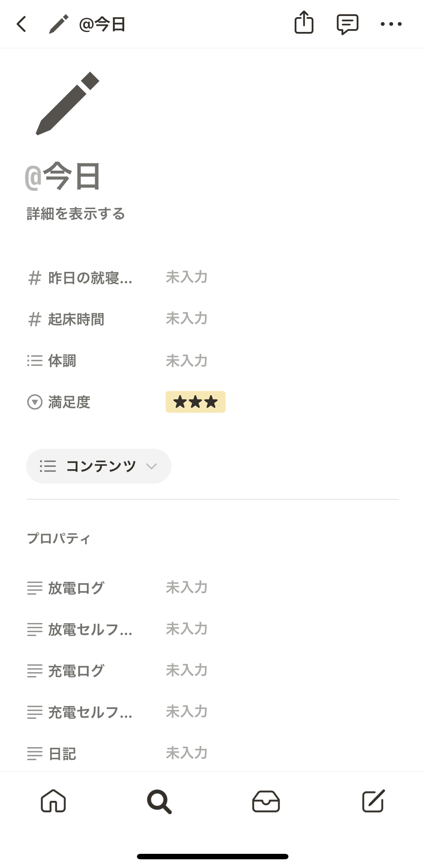Create new page with compose icon
This screenshot has width=425, height=868.
coord(373,801)
